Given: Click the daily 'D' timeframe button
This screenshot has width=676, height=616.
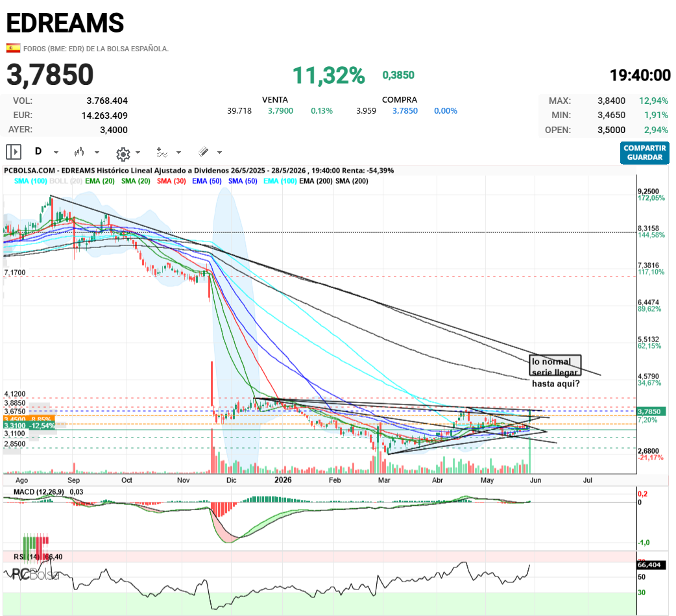Looking at the screenshot, I should click(38, 151).
